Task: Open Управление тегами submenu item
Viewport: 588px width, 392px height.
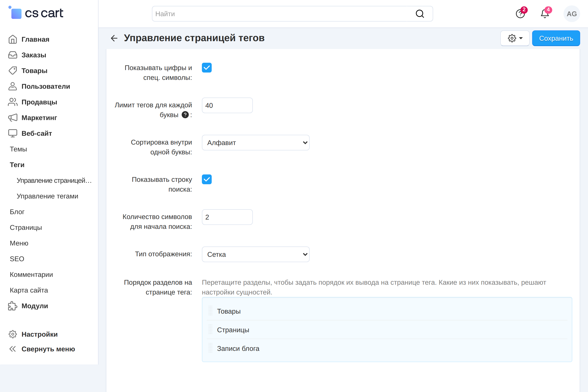Action: (x=47, y=196)
